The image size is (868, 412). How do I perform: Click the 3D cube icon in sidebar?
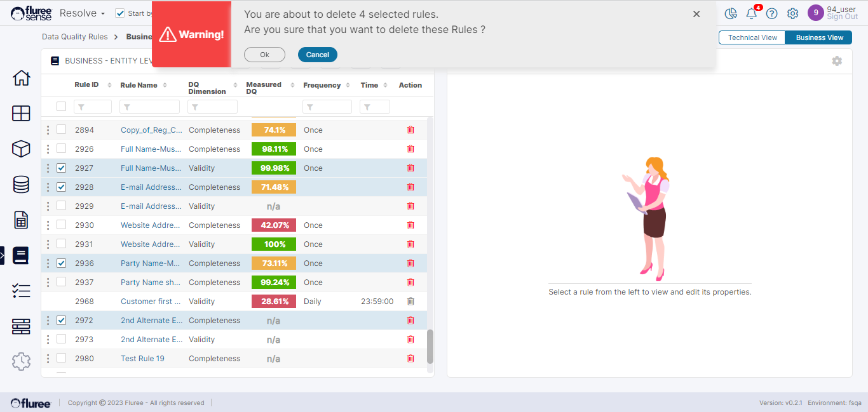[21, 149]
